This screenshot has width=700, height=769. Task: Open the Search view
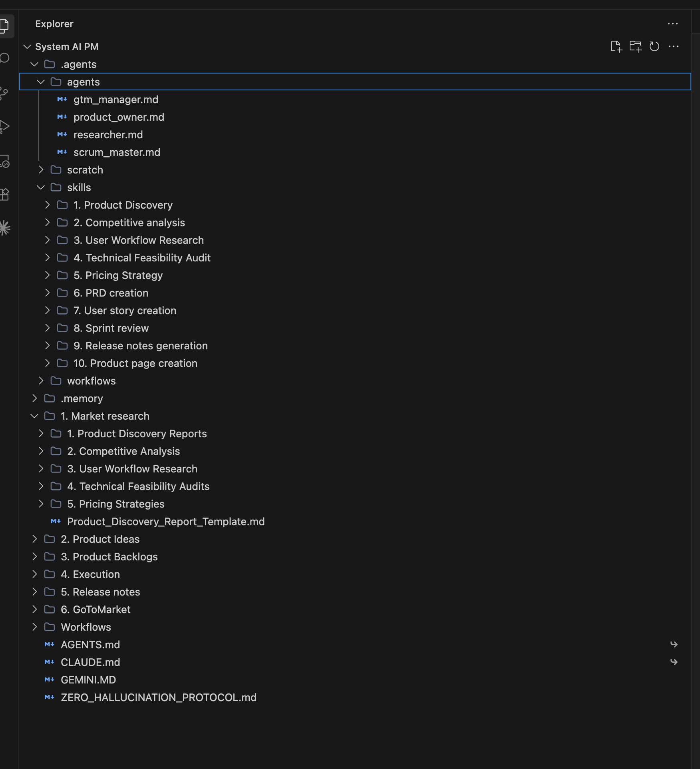tap(4, 59)
